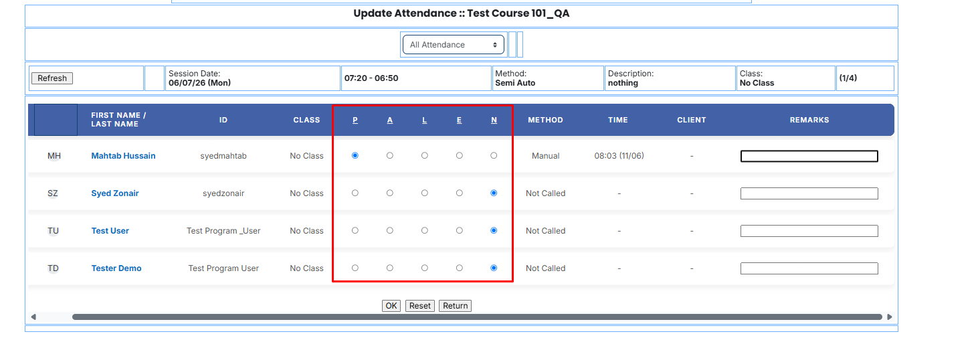Focus remarks field for Tester Demo
This screenshot has height=338, width=980.
tap(809, 268)
